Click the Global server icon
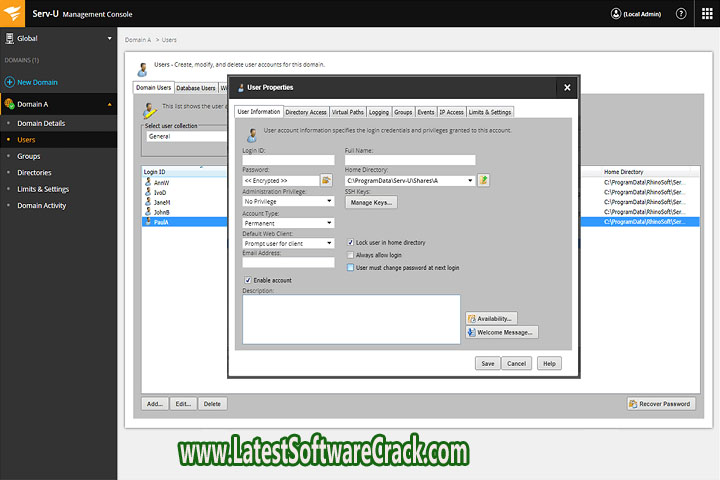 coord(9,39)
